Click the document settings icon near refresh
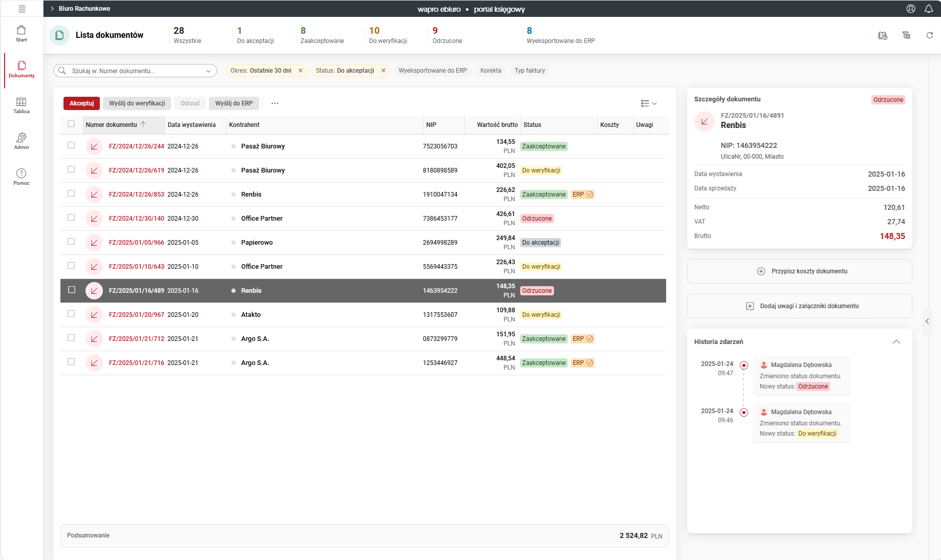 click(883, 35)
